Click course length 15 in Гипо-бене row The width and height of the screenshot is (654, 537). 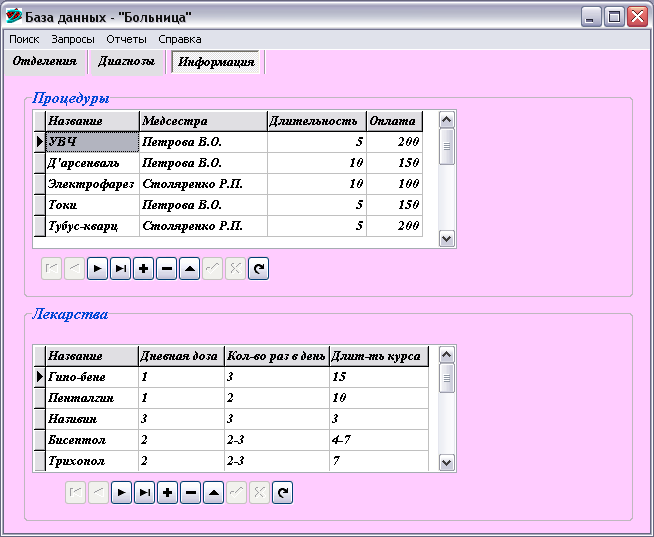tap(379, 377)
